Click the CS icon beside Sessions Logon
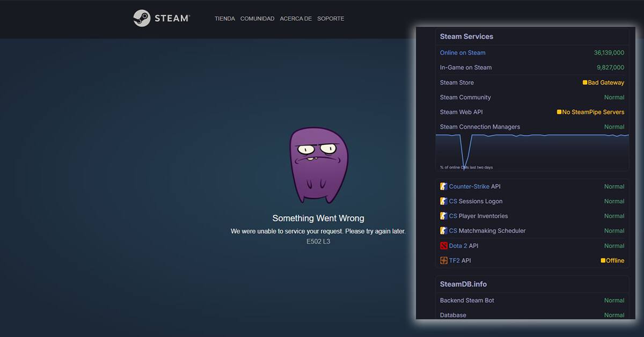This screenshot has height=337, width=644. (444, 201)
